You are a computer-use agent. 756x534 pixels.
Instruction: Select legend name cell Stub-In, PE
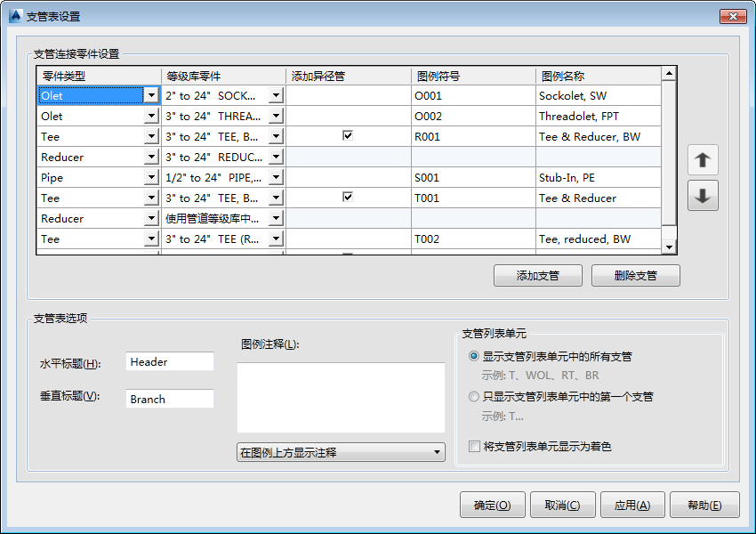click(599, 177)
